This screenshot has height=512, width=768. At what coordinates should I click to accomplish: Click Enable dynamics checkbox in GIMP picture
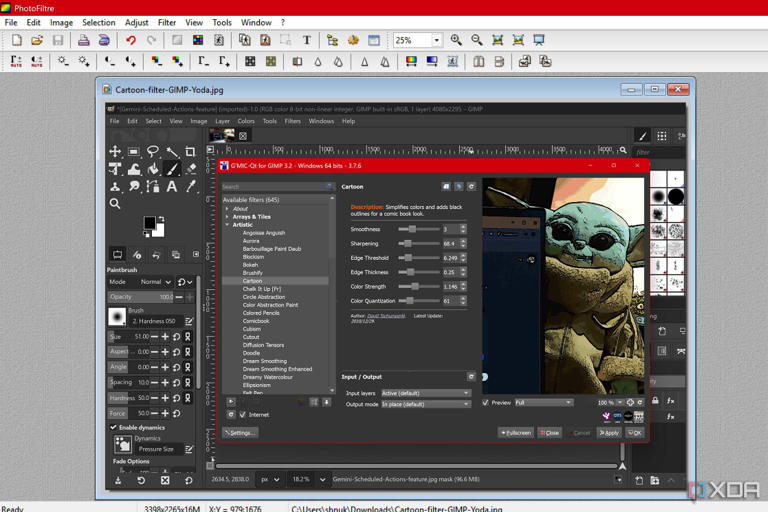point(114,427)
